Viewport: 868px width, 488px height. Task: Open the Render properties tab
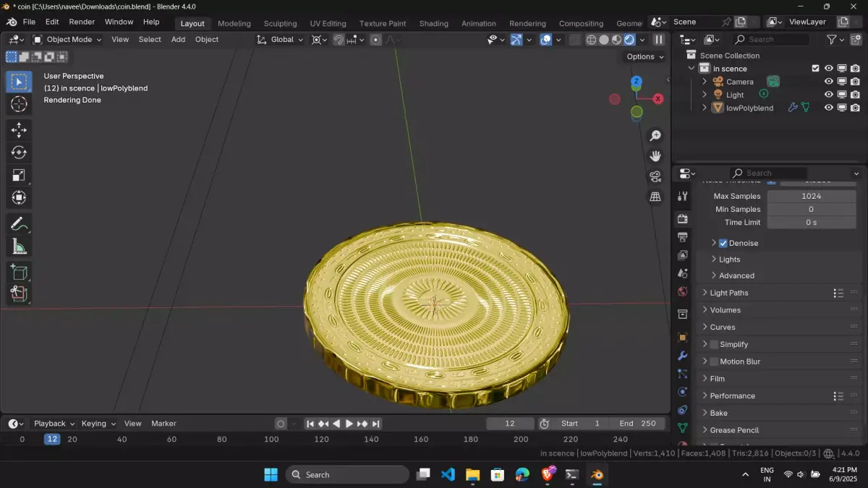click(683, 218)
